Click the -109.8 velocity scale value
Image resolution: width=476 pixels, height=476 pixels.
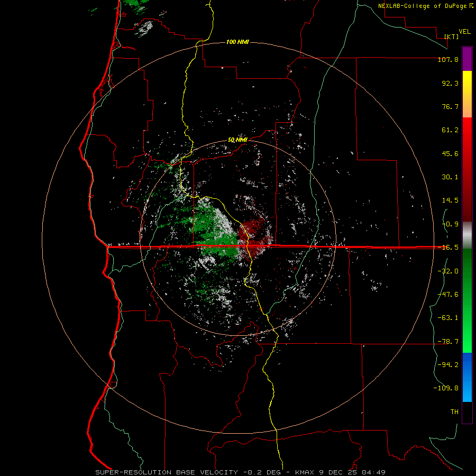point(446,388)
